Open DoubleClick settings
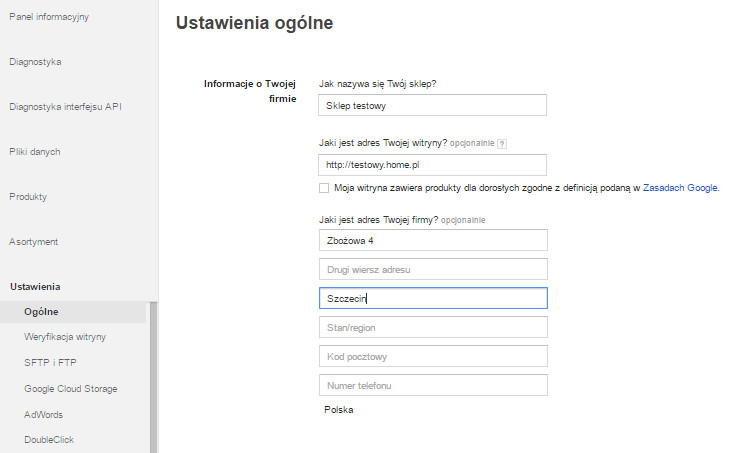The image size is (741, 453). (x=49, y=440)
